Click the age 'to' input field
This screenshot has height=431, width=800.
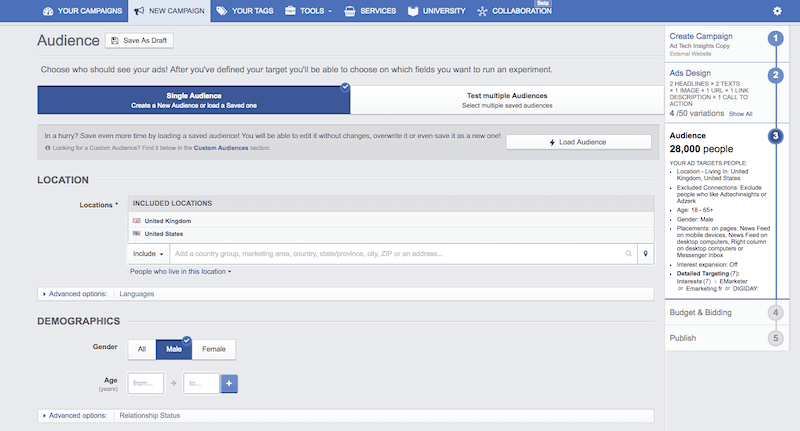(202, 383)
